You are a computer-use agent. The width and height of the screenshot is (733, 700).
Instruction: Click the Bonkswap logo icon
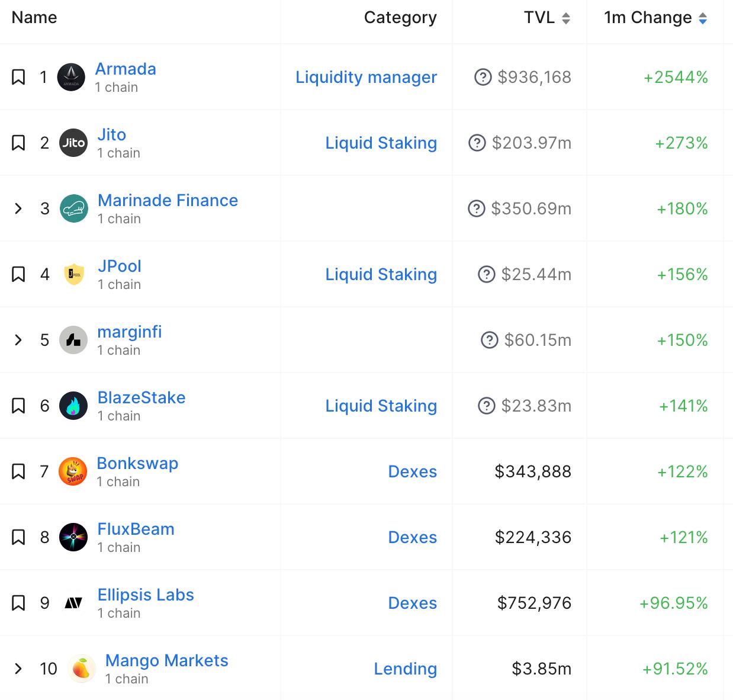73,472
